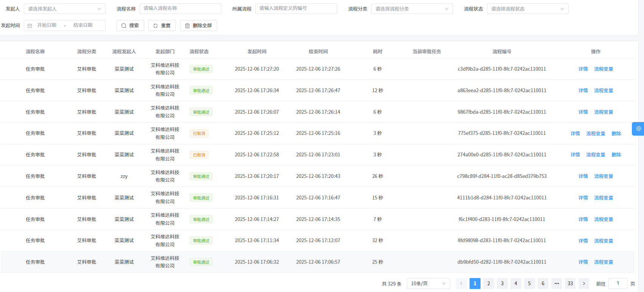Click the 所属流程 definition number field
644x292 pixels.
coord(296,8)
